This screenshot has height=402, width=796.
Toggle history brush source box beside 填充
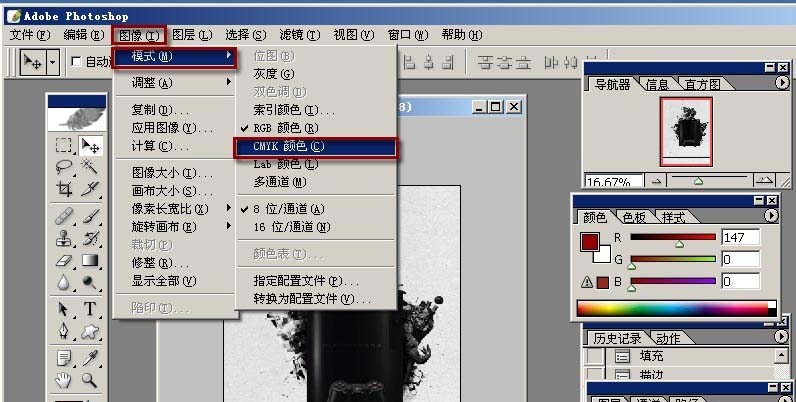coord(593,356)
